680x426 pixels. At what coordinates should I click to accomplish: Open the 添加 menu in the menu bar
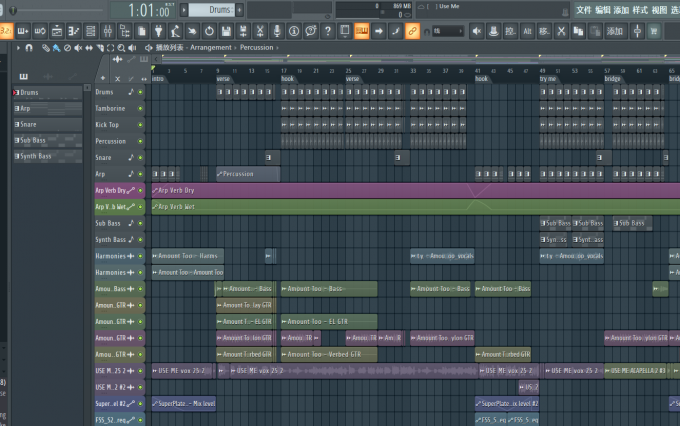click(x=621, y=10)
